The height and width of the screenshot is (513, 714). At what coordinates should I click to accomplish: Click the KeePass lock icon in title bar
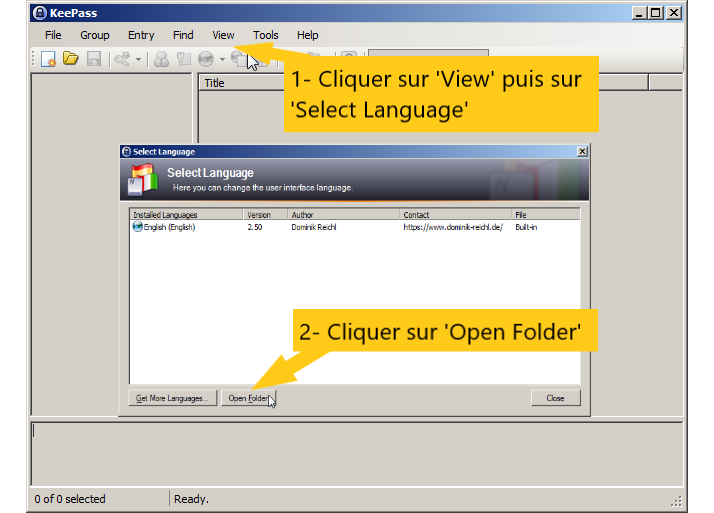pyautogui.click(x=40, y=13)
